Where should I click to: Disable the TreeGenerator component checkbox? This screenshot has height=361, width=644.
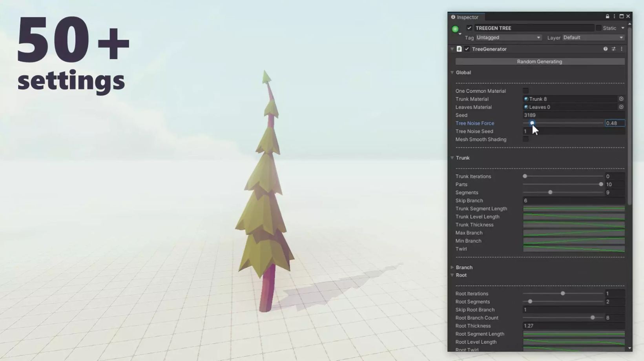pyautogui.click(x=467, y=49)
